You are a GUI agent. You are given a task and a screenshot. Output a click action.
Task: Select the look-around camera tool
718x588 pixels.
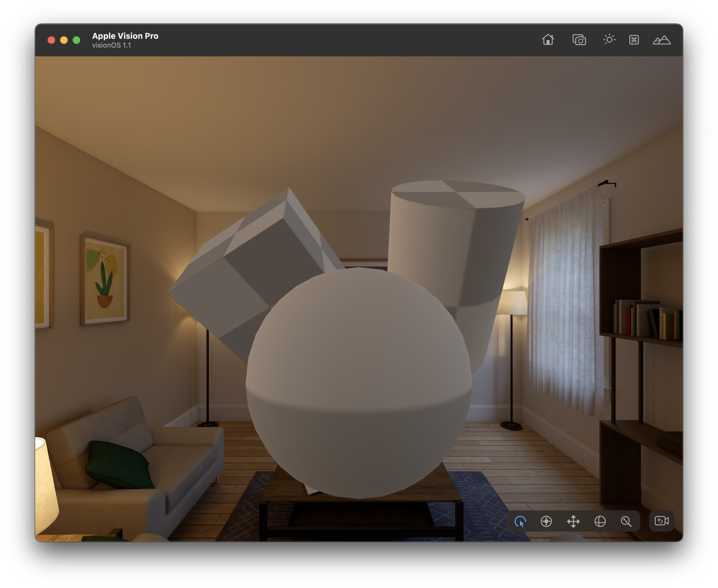[546, 521]
